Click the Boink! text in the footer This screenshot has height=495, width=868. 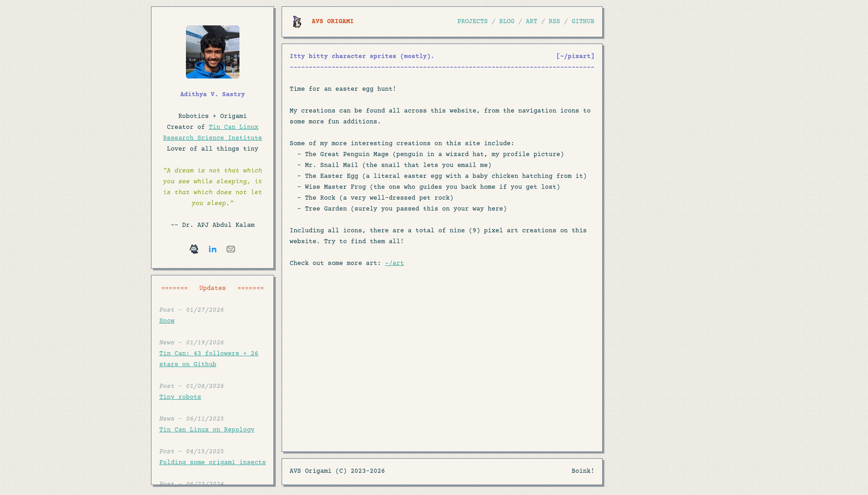583,471
